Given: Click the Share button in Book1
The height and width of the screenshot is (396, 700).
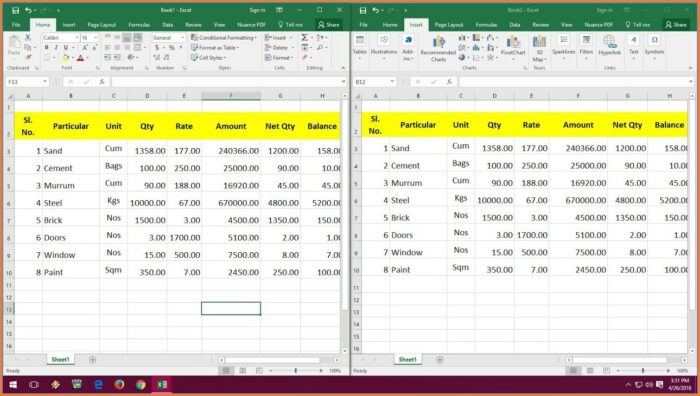Looking at the screenshot, I should tap(328, 25).
